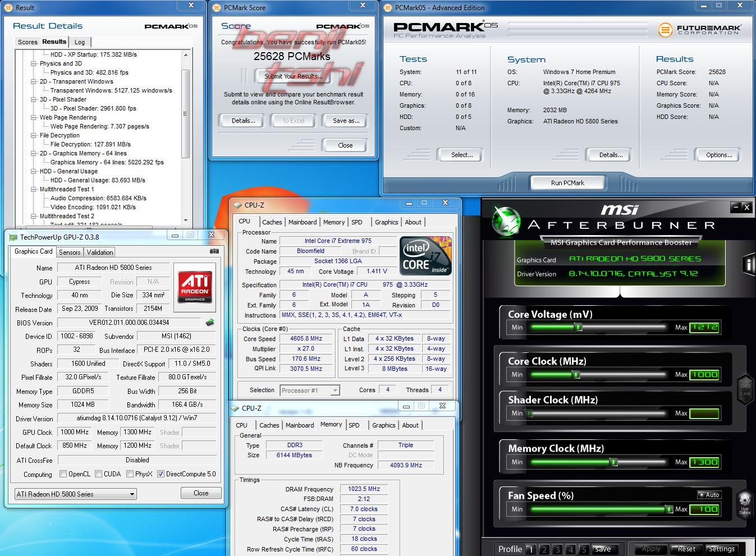Select Afterburner profile slot 1

point(531,549)
